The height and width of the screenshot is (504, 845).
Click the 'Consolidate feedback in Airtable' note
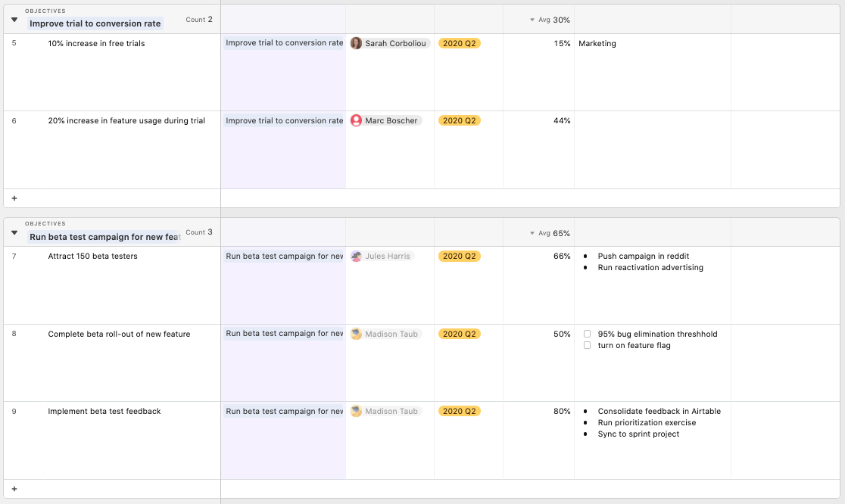659,412
